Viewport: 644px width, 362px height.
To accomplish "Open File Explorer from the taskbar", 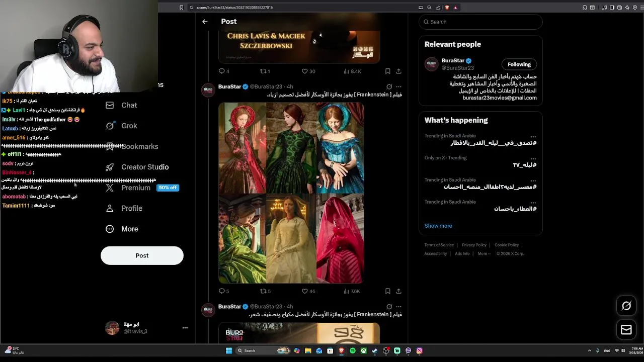I will [x=308, y=350].
